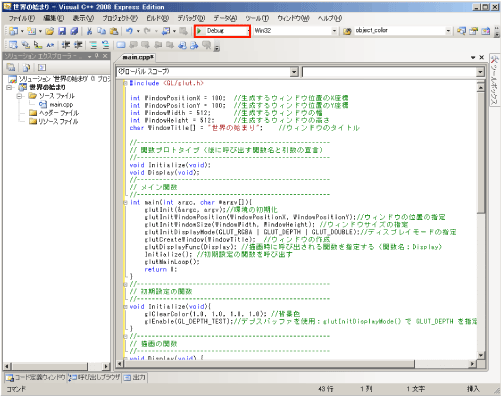Open the デバッグ menu
The width and height of the screenshot is (501, 396).
pos(191,18)
